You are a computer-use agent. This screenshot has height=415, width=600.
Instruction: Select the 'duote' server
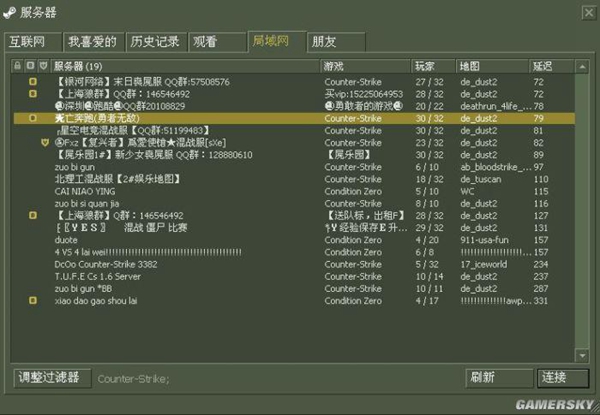(x=294, y=240)
